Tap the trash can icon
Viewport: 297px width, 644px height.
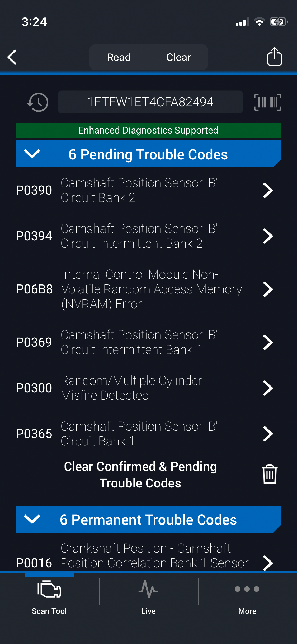[x=269, y=474]
